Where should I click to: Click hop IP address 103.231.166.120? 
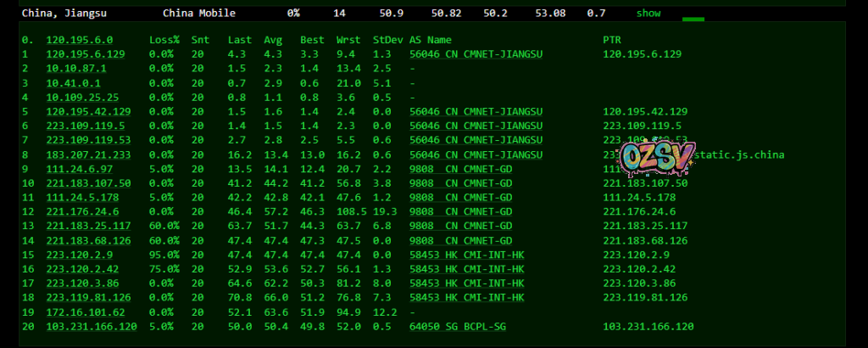tap(92, 326)
